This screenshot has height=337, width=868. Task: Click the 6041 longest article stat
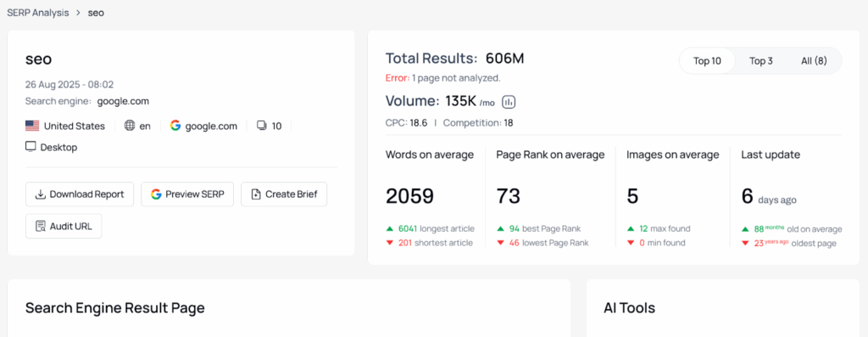pos(430,229)
